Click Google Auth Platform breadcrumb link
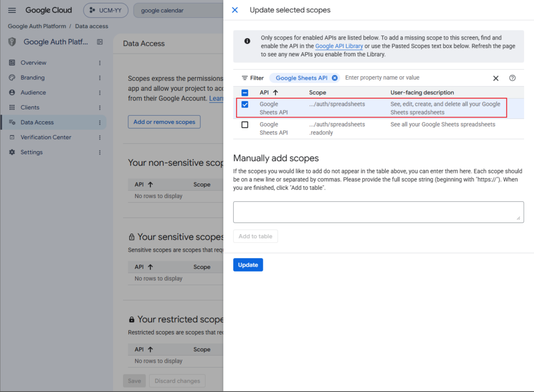 tap(37, 26)
